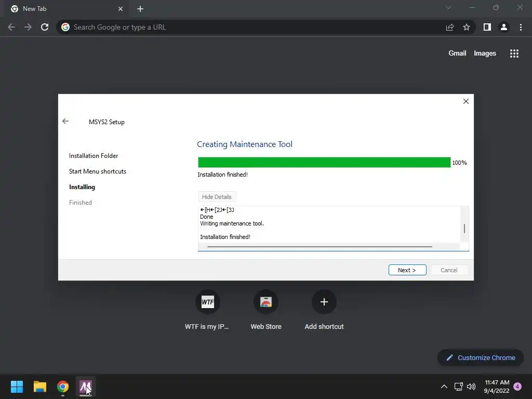Click the Next button in MSYS2 Setup
532x399 pixels.
point(407,270)
